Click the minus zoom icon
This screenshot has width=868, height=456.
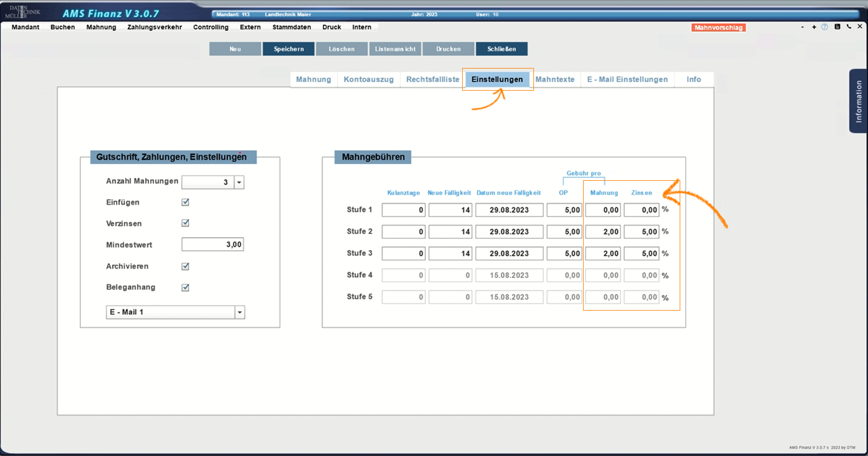(802, 27)
